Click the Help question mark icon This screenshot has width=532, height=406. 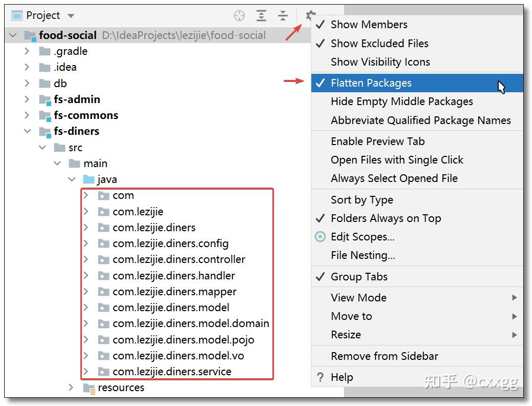pyautogui.click(x=320, y=377)
